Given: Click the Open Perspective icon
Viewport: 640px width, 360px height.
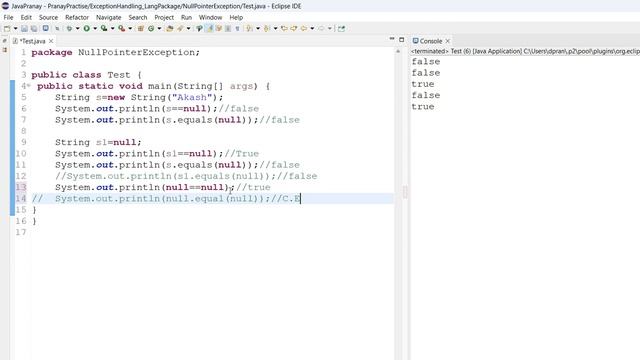Looking at the screenshot, I should (x=341, y=29).
